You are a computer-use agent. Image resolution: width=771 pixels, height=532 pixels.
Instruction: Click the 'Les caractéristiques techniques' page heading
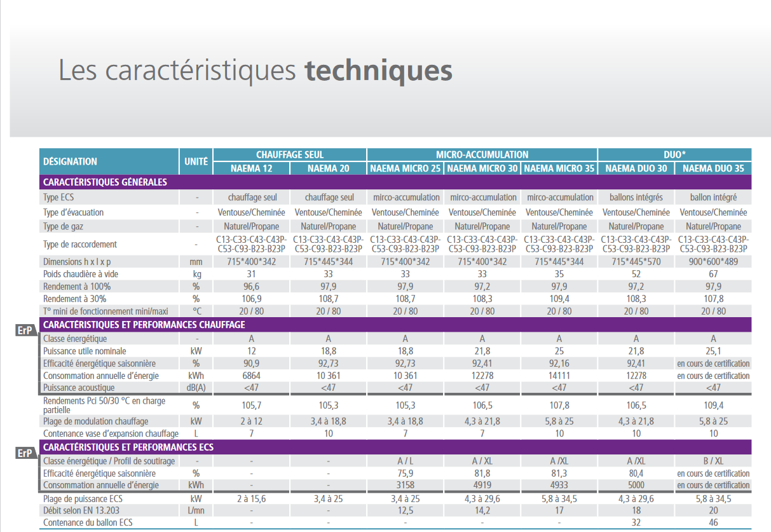pos(256,71)
